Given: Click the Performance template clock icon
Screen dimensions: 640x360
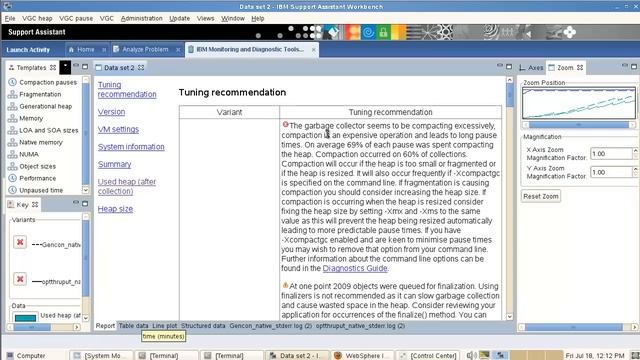Looking at the screenshot, I should tap(13, 178).
